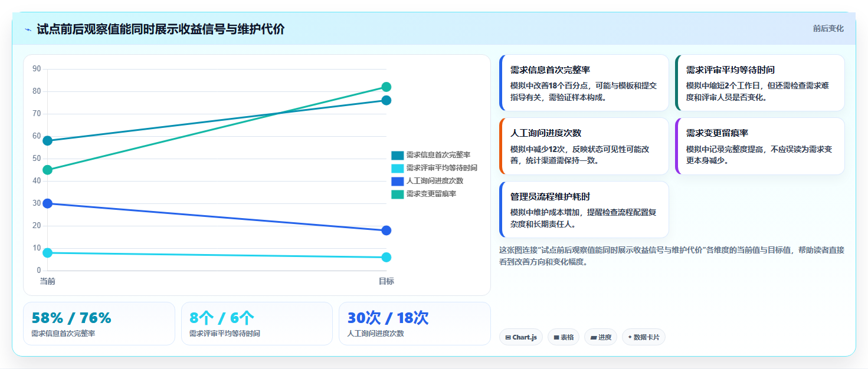Click the description paragraph starting 这张图连接
This screenshot has height=369, width=868.
pyautogui.click(x=672, y=256)
